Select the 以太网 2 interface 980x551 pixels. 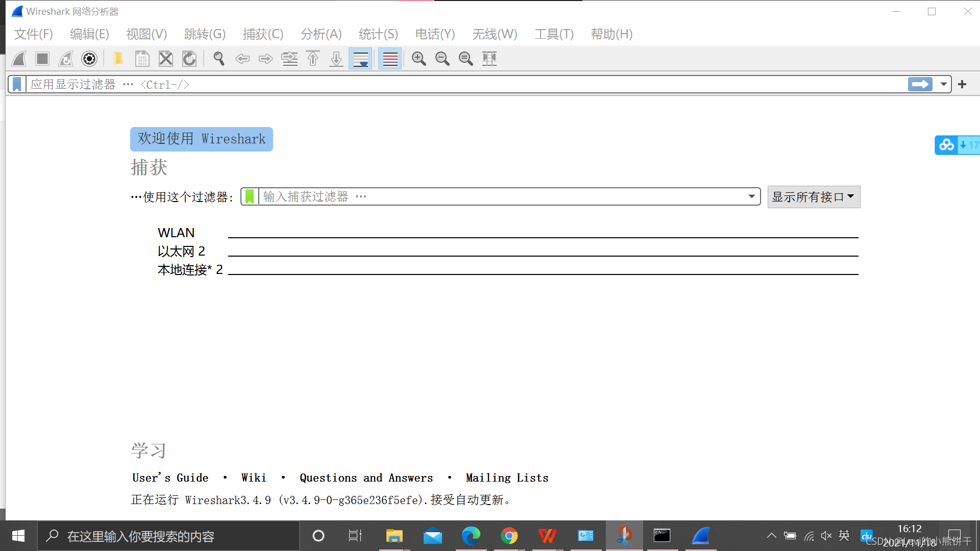tap(508, 251)
